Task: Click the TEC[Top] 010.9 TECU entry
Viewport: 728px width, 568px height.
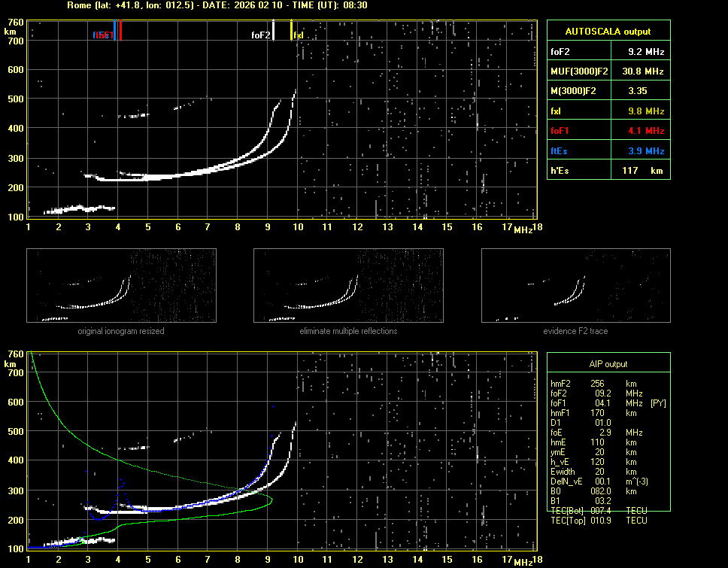Action: (x=598, y=521)
